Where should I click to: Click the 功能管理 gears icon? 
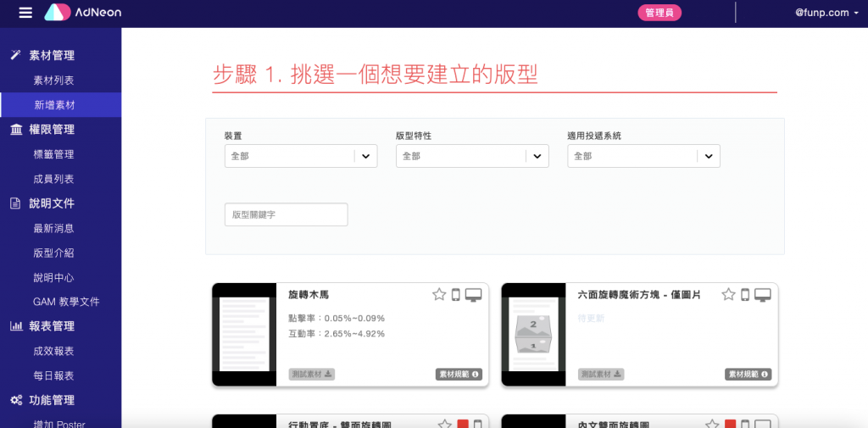[x=16, y=400]
